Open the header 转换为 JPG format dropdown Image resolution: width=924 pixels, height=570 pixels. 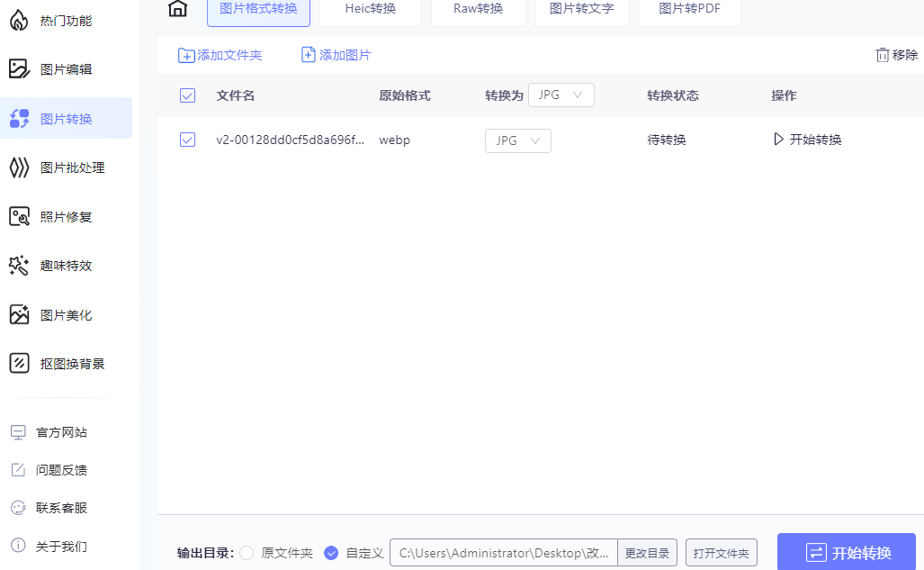click(x=561, y=95)
